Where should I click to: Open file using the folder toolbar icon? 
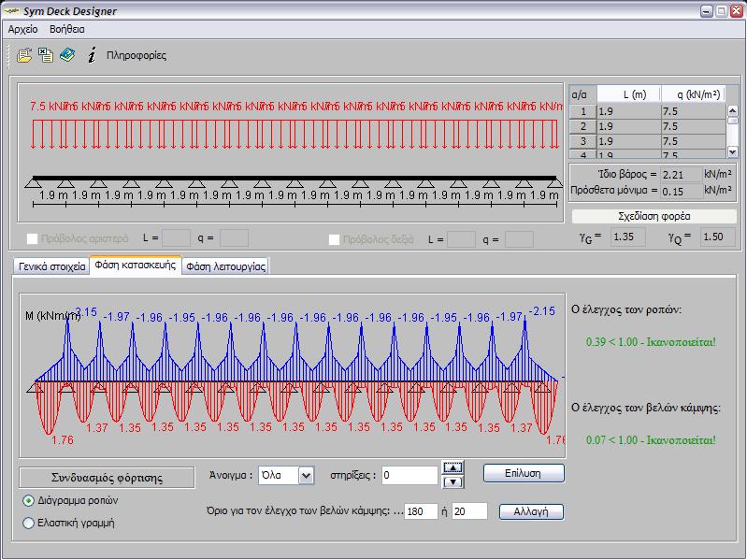tap(24, 55)
